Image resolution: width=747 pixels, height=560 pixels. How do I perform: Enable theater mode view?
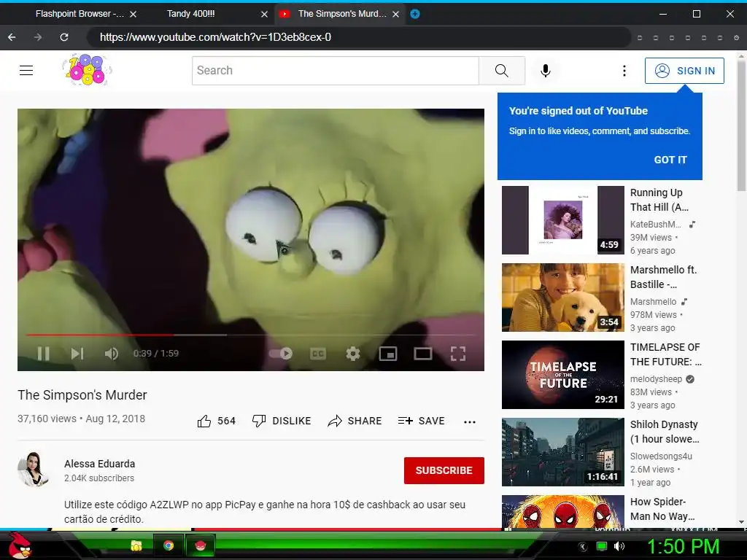(x=422, y=354)
